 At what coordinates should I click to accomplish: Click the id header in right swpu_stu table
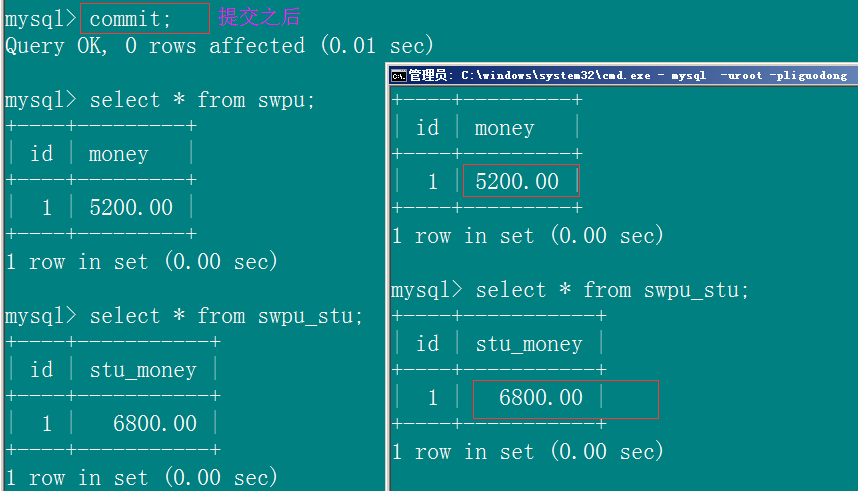(427, 344)
